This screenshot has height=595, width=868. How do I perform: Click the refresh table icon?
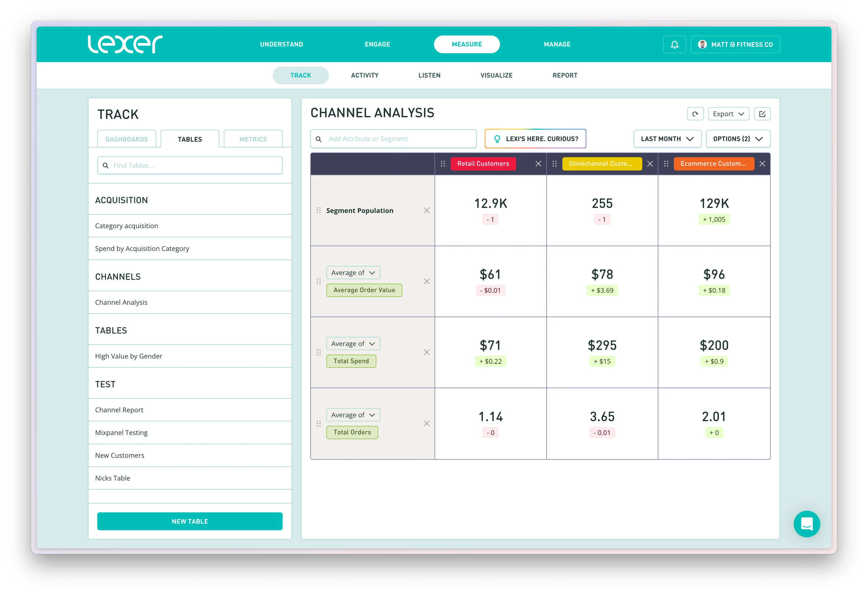[695, 114]
